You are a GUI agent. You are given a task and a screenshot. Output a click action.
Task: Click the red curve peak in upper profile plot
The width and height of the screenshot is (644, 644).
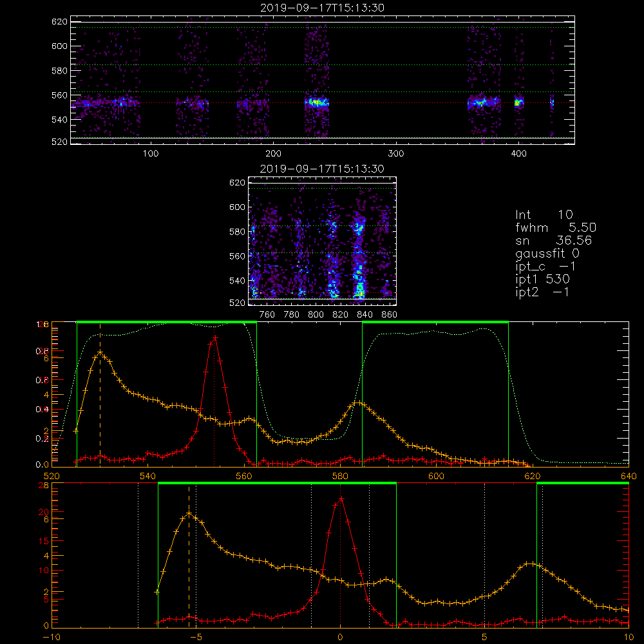[x=215, y=337]
